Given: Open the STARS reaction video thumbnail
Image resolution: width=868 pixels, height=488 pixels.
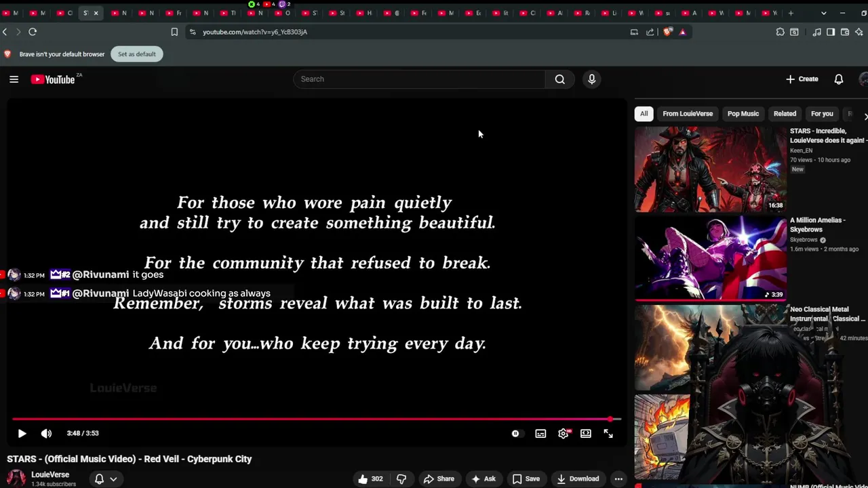Looking at the screenshot, I should [x=711, y=169].
